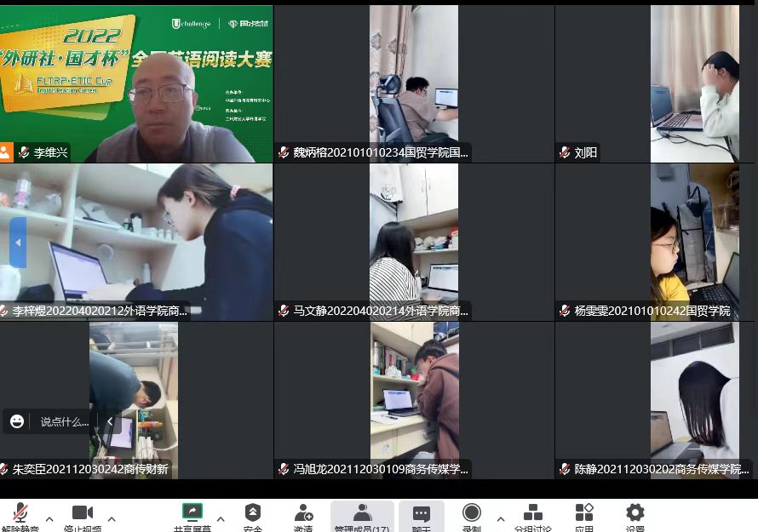Collapse the chat bar with the chevron
Viewport: 758px width, 532px height.
tap(110, 421)
